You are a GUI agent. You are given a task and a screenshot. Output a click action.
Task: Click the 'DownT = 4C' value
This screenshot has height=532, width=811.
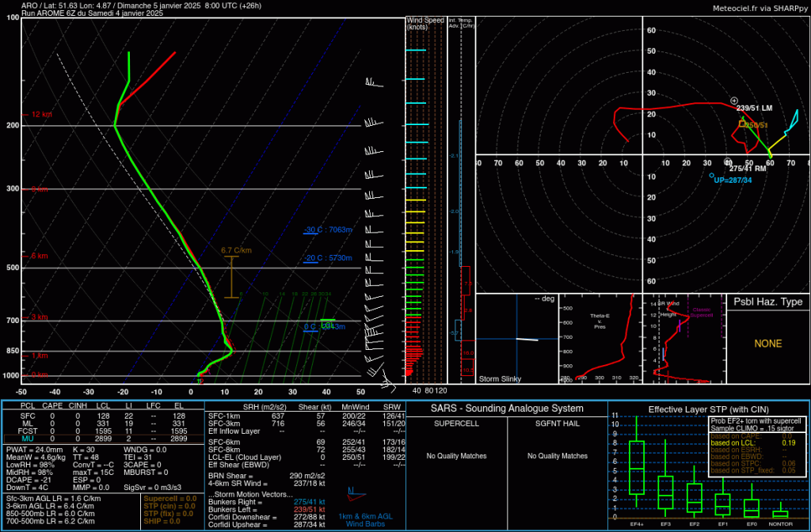coord(26,488)
